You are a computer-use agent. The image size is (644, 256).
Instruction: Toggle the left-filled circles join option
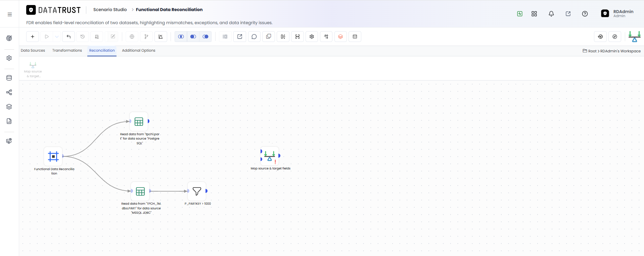pyautogui.click(x=193, y=37)
